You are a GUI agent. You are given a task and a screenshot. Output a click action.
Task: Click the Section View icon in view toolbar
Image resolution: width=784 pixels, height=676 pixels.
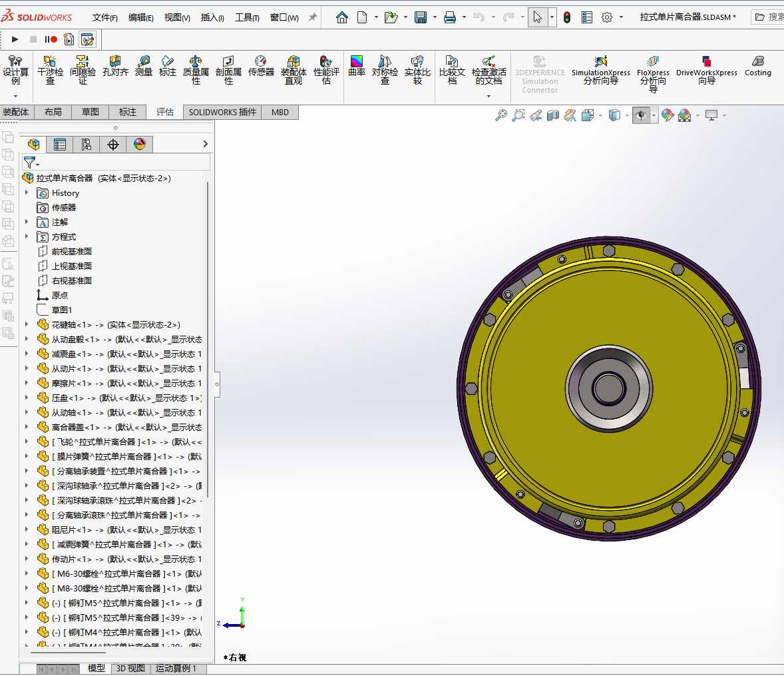[553, 116]
